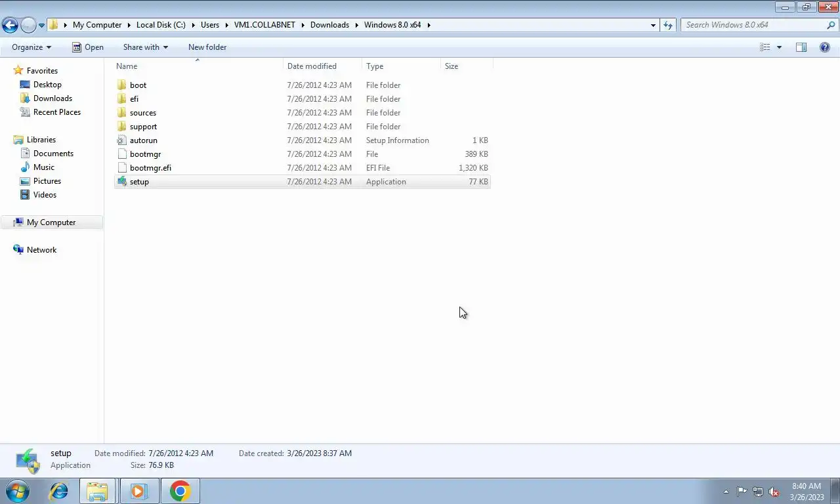Viewport: 840px width, 504px height.
Task: Click the taskbar clock 8:40 AM
Action: [807, 486]
